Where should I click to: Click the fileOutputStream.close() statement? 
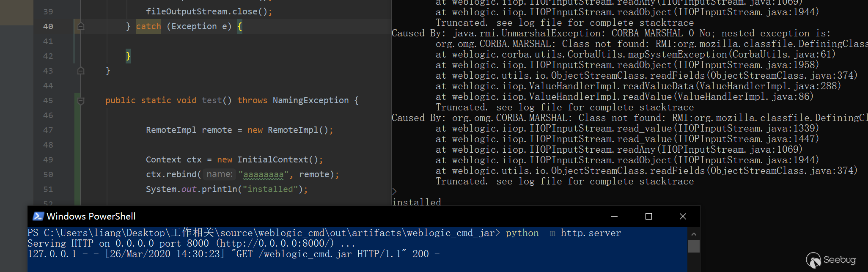coord(209,11)
